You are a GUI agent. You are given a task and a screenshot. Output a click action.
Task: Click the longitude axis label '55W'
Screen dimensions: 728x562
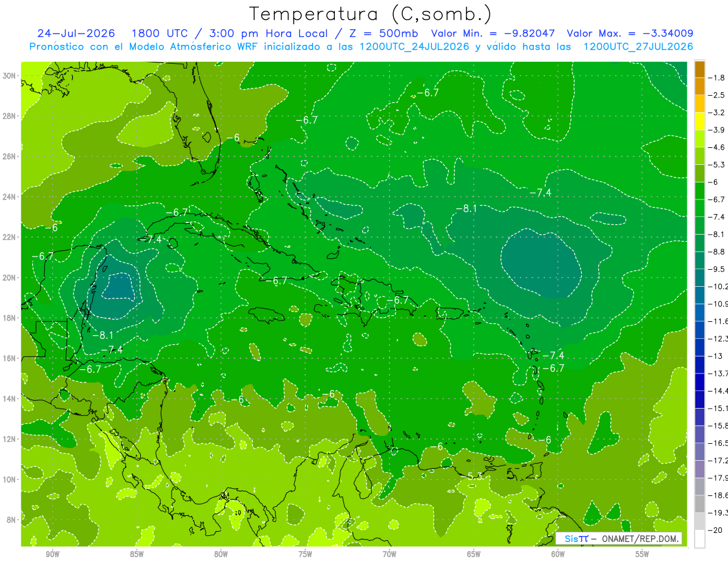[x=642, y=554]
